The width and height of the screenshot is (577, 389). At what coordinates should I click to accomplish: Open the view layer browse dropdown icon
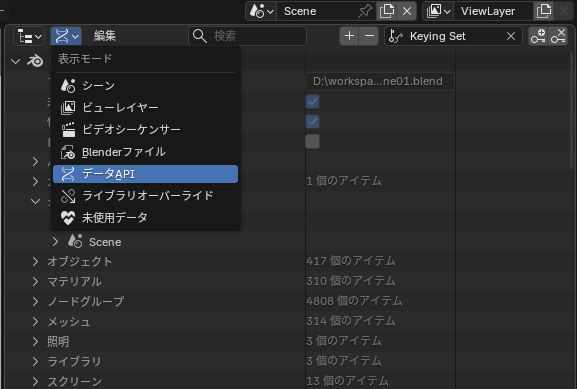[x=438, y=11]
